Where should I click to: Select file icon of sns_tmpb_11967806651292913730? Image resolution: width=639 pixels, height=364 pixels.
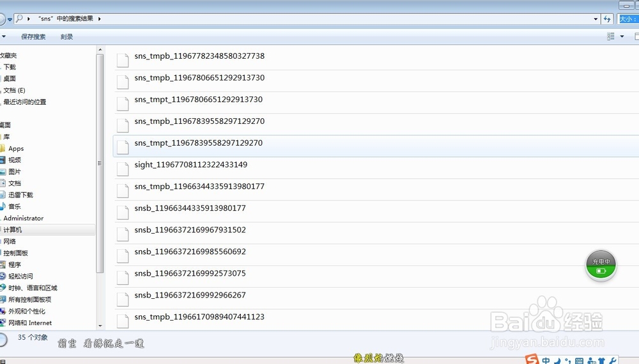[x=123, y=82]
